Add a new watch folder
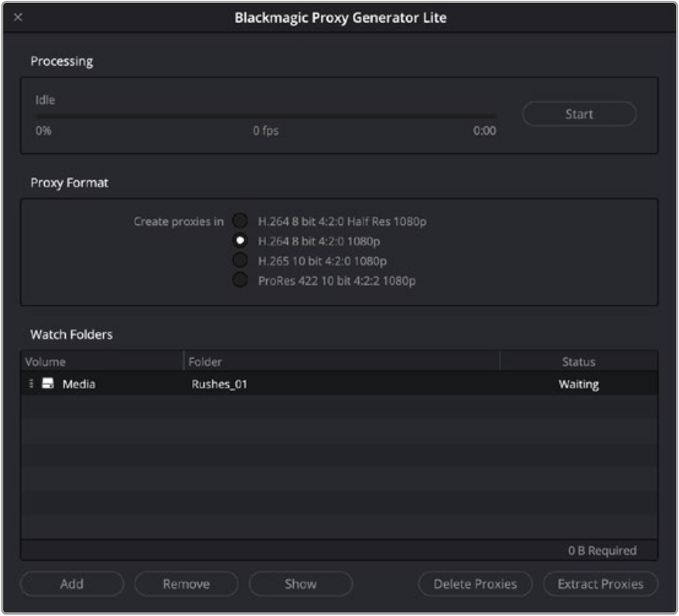This screenshot has width=679, height=616. pos(72,584)
